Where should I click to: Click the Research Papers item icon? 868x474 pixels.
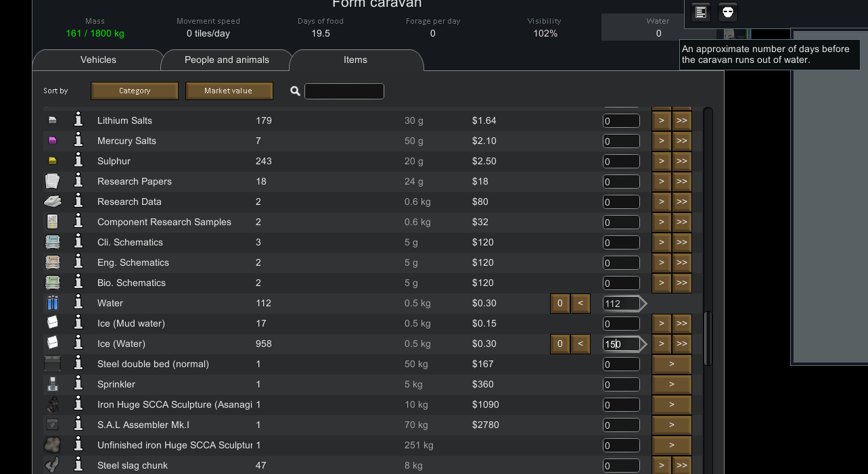[52, 181]
